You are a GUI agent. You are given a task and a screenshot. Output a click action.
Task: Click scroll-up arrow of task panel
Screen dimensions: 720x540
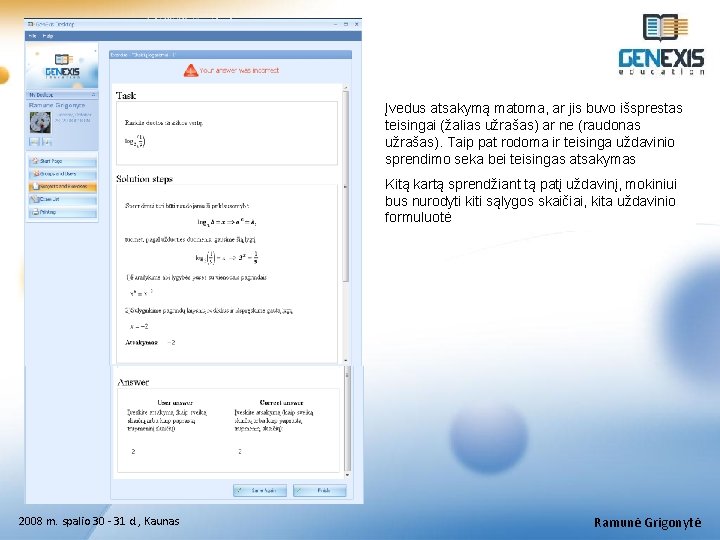346,87
